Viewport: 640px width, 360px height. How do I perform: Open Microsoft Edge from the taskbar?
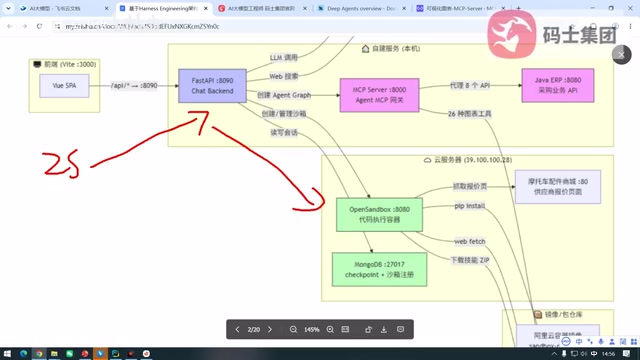coord(23,353)
